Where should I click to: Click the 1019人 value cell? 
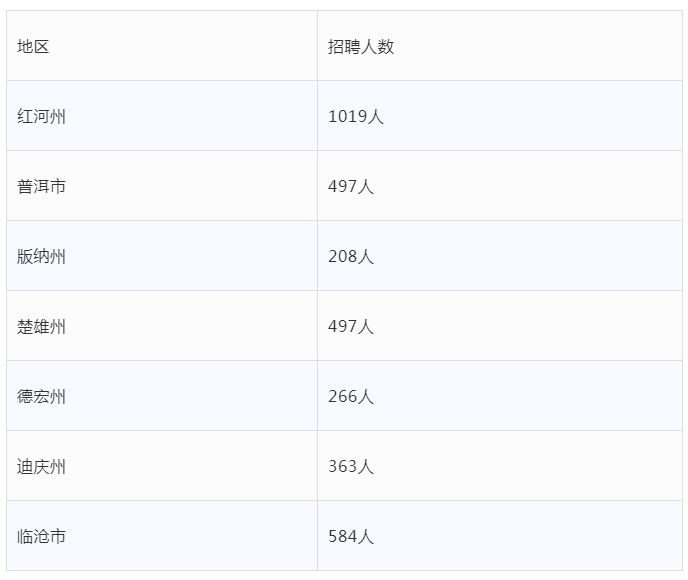pos(355,117)
